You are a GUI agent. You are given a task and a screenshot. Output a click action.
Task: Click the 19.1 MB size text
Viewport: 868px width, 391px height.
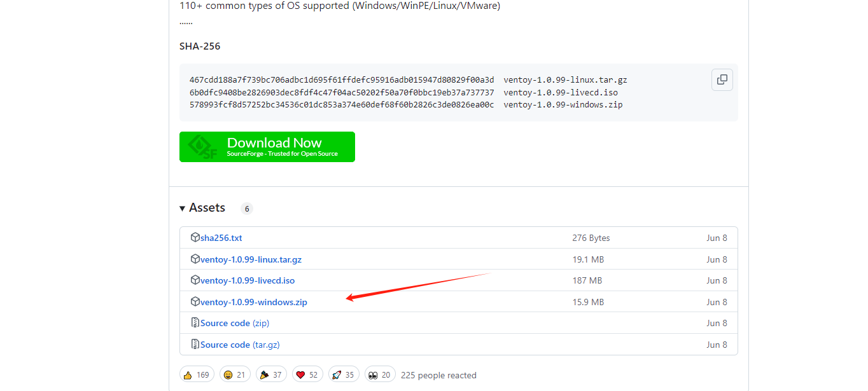[588, 259]
